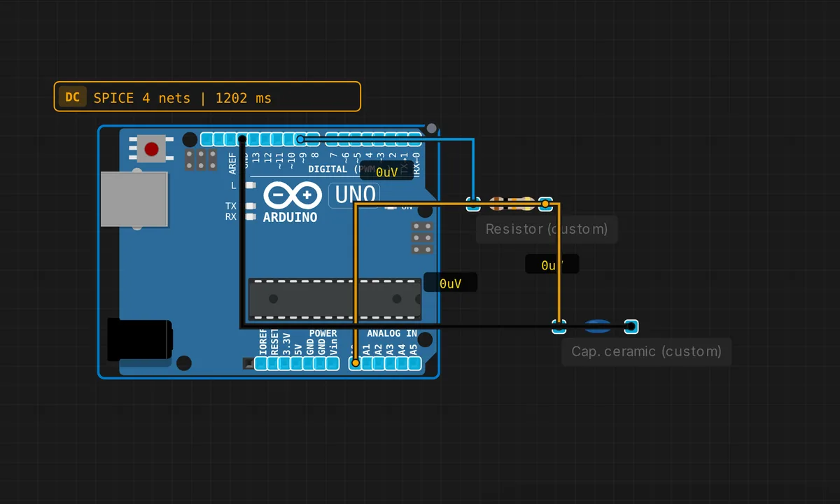The height and width of the screenshot is (504, 840).
Task: Click the 0uV label below the resistor
Action: [x=552, y=265]
